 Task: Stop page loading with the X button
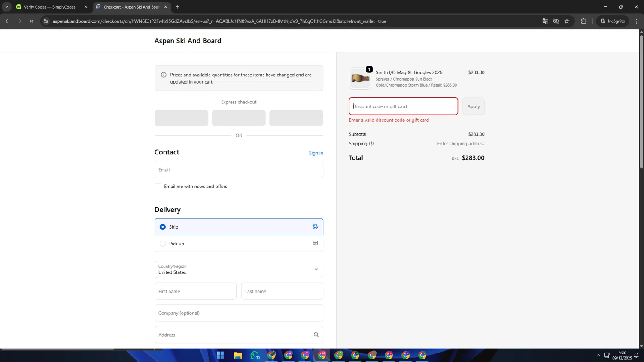(31, 21)
